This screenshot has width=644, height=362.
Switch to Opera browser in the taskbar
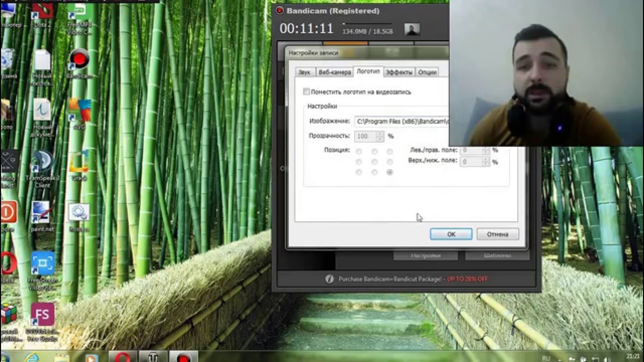click(x=122, y=357)
